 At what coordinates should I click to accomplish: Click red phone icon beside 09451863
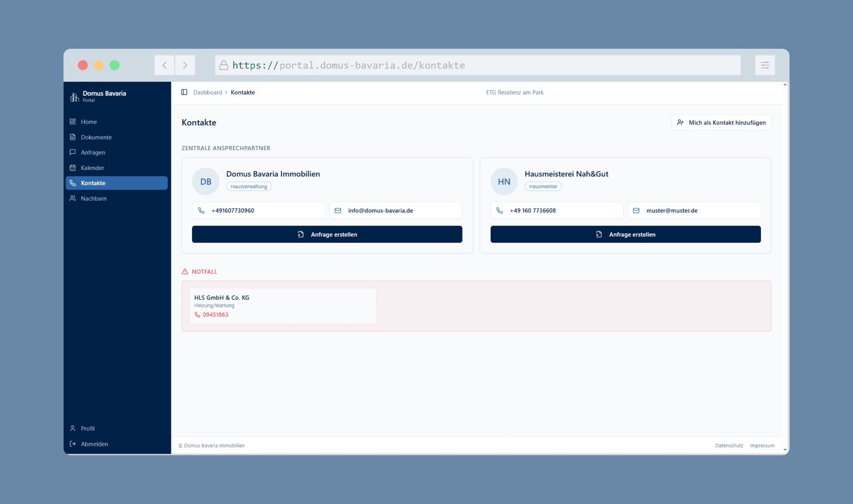[x=197, y=315]
